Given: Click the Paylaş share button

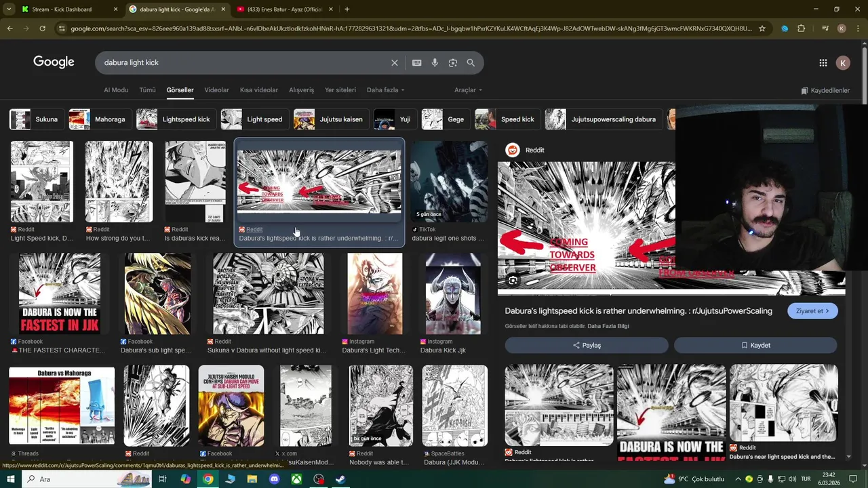Looking at the screenshot, I should [x=587, y=345].
